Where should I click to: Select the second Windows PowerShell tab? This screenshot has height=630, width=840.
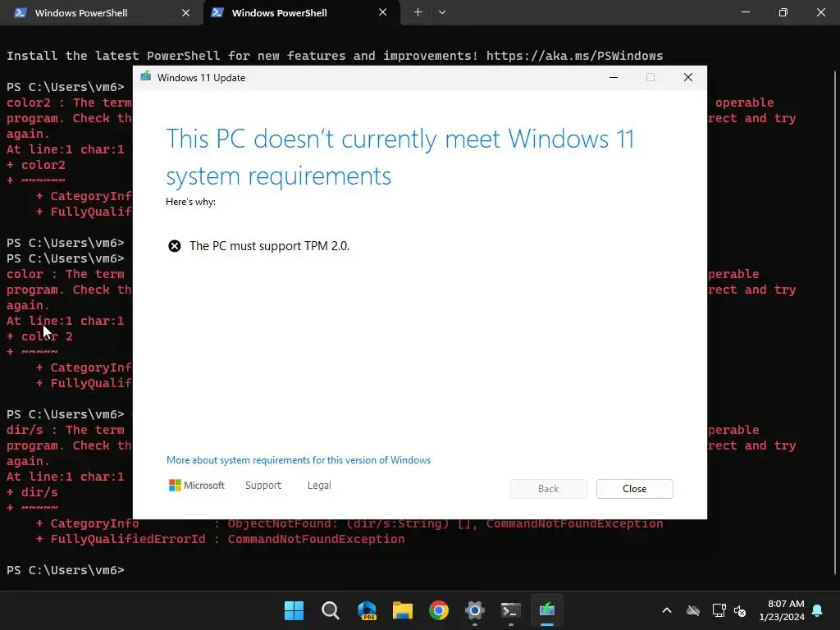[x=301, y=13]
